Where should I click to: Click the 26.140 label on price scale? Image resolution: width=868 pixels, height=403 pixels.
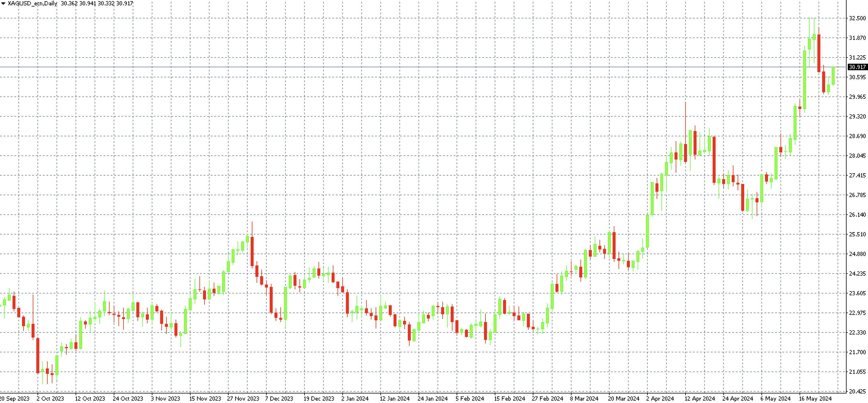[x=857, y=215]
